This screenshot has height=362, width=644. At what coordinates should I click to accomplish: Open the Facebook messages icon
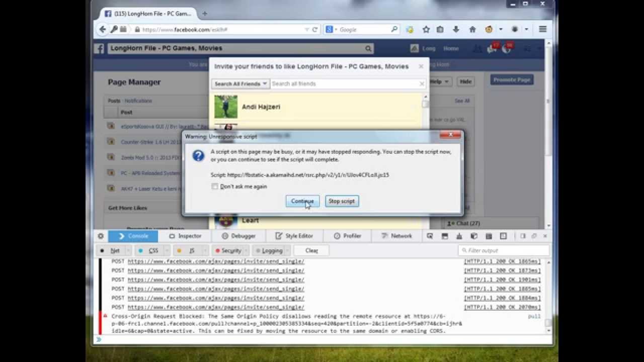492,48
